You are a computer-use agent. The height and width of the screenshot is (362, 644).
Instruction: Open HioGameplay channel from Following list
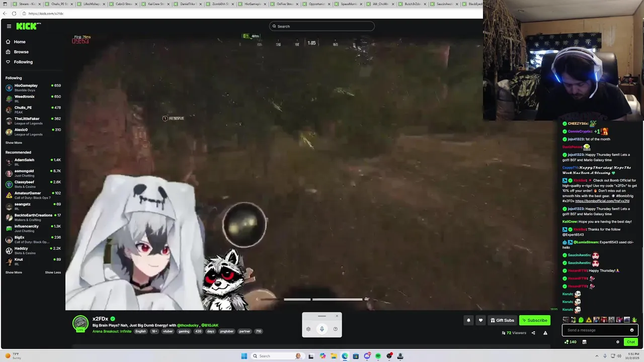pos(33,87)
